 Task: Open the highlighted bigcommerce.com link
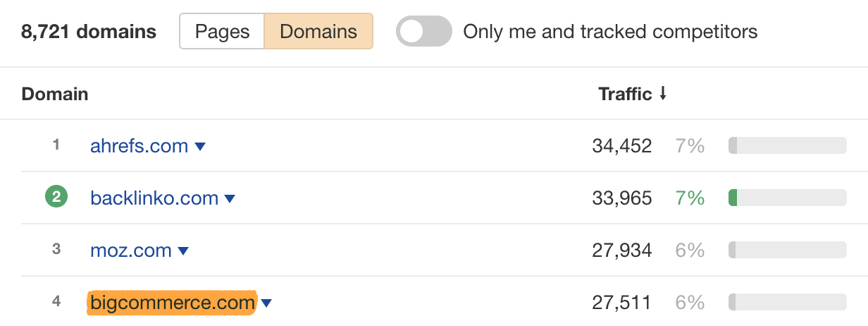pos(172,303)
